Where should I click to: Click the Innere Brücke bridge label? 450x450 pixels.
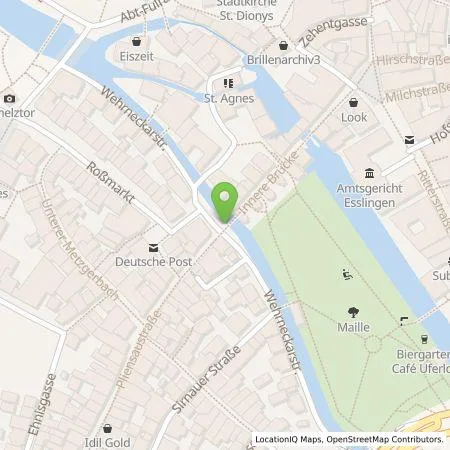pos(269,183)
